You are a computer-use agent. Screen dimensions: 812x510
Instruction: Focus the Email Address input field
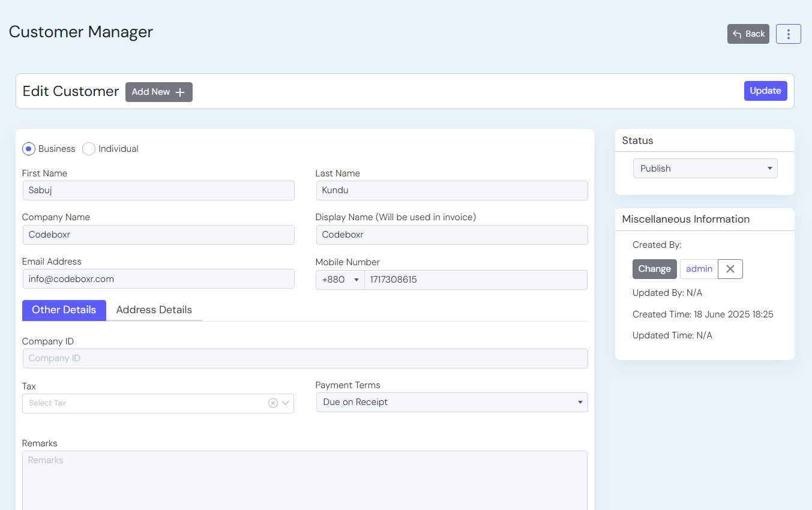158,279
